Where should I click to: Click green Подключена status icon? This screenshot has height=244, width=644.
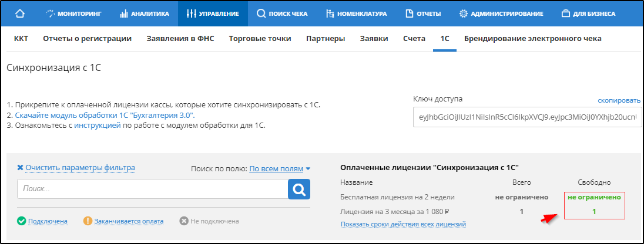[22, 221]
